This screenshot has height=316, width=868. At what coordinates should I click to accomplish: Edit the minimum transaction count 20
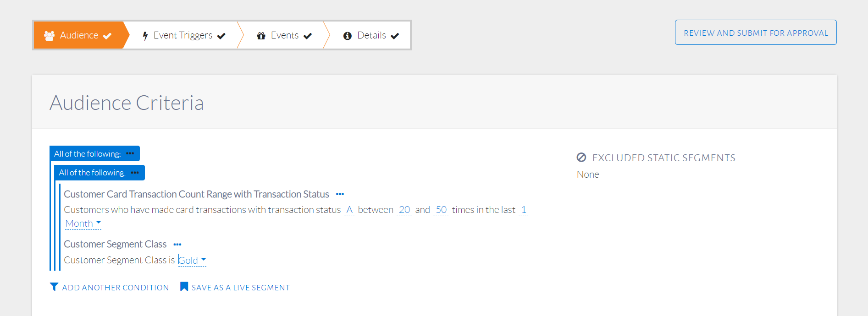coord(404,210)
